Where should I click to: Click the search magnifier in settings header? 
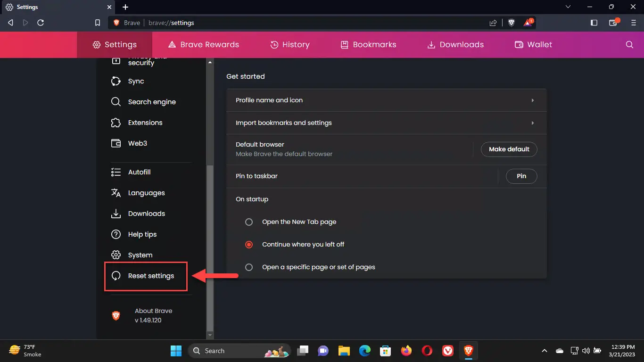(629, 45)
